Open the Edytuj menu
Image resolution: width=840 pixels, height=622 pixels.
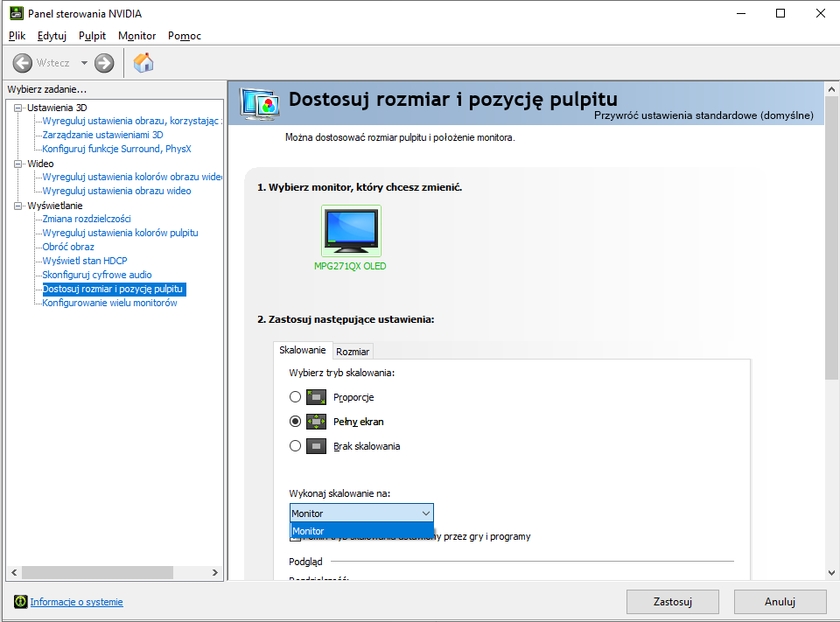tap(52, 36)
